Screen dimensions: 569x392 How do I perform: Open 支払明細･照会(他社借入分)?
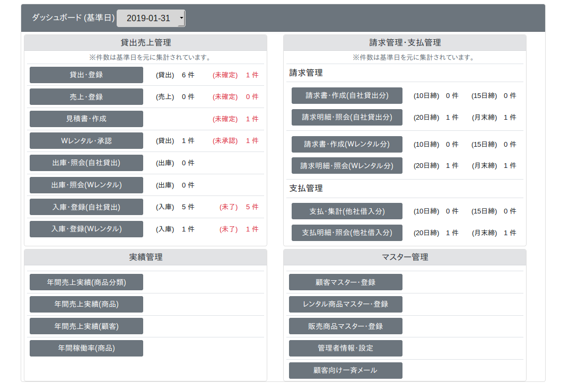(347, 233)
